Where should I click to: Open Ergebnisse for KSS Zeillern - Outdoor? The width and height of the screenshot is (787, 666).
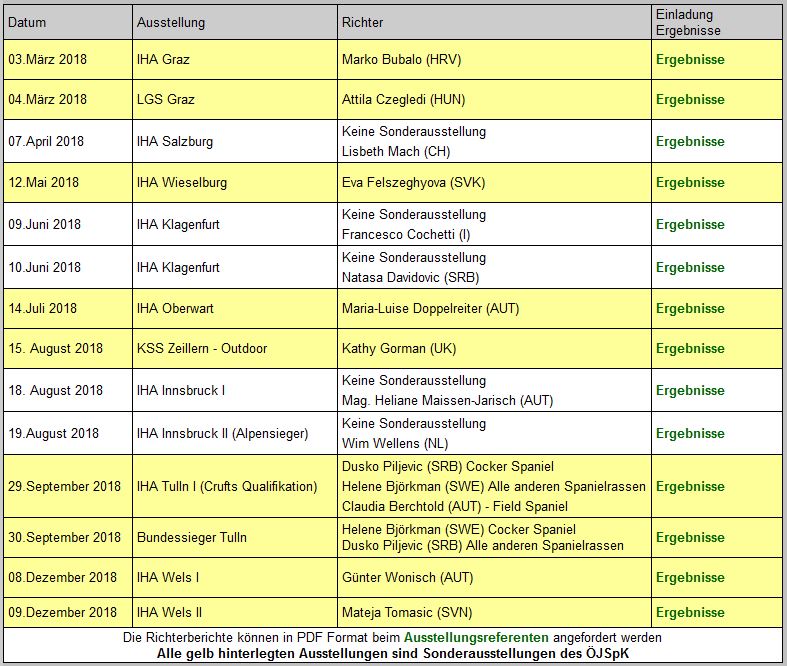point(690,348)
